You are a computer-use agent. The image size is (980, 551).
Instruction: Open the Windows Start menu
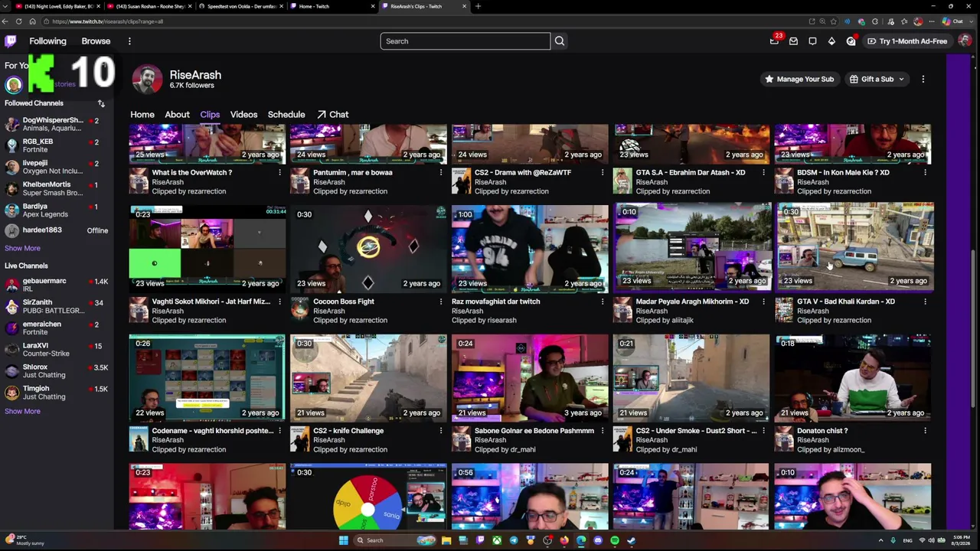coord(344,540)
